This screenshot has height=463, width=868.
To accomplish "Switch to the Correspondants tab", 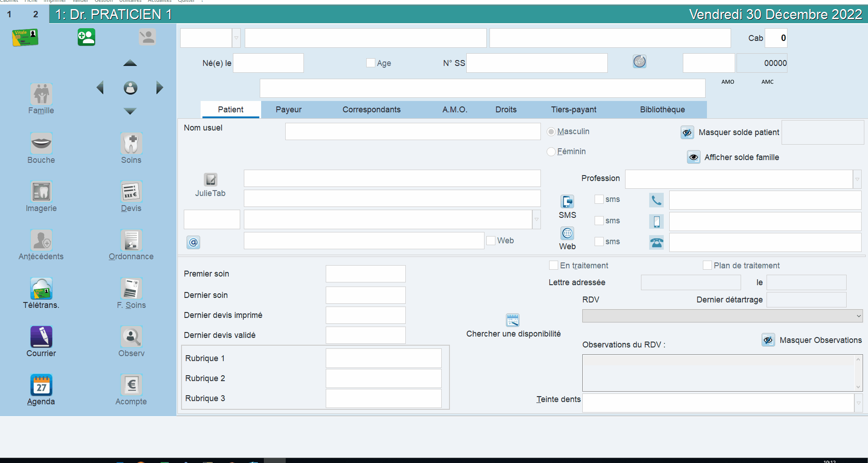I will pos(371,110).
